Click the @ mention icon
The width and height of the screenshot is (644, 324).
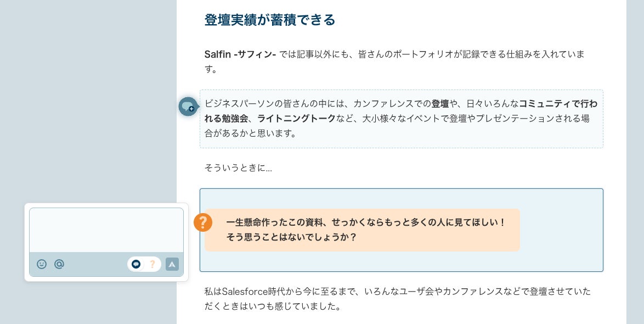(x=59, y=264)
